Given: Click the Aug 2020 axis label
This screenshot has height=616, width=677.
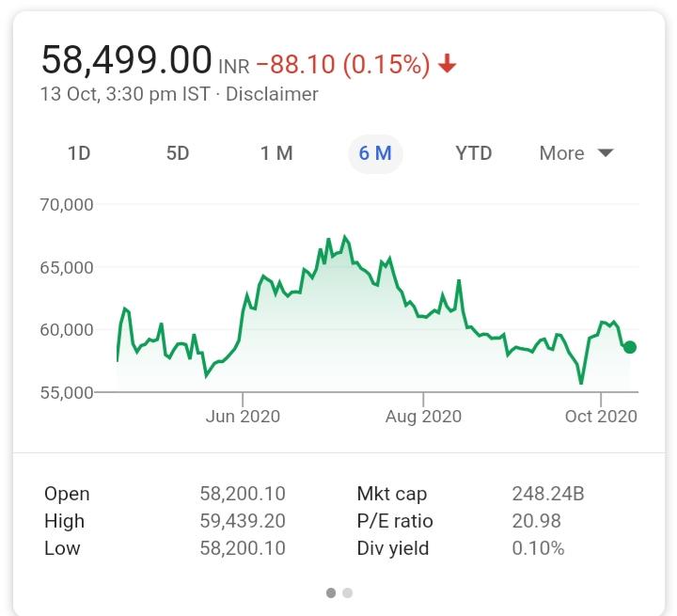Looking at the screenshot, I should (424, 416).
